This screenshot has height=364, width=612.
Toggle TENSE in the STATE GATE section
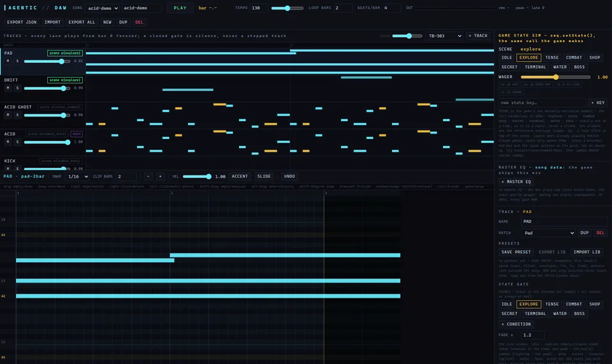click(552, 304)
